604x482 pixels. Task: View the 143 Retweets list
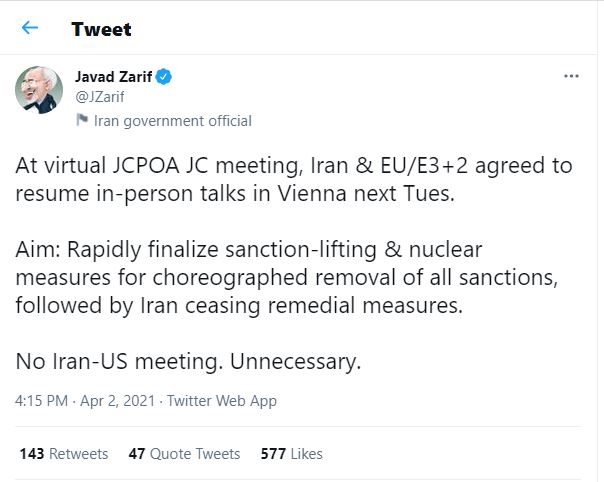(64, 454)
